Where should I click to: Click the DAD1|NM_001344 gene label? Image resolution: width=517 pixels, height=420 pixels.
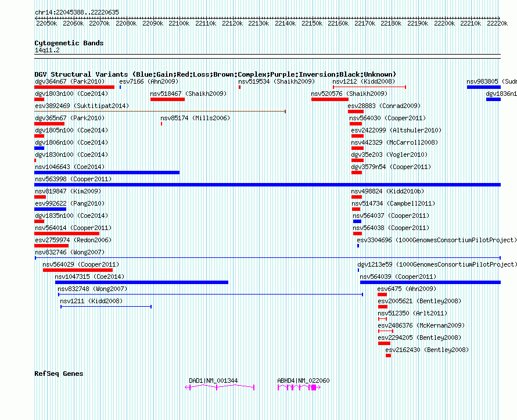click(x=213, y=380)
